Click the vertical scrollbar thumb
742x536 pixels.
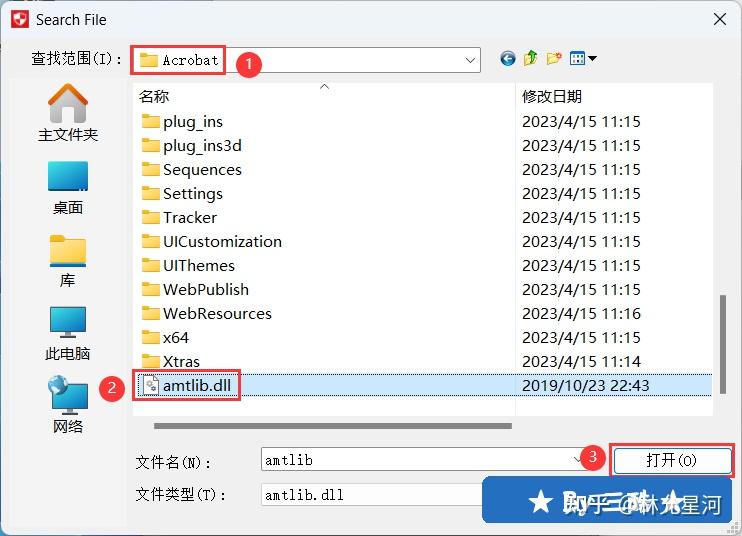click(723, 344)
